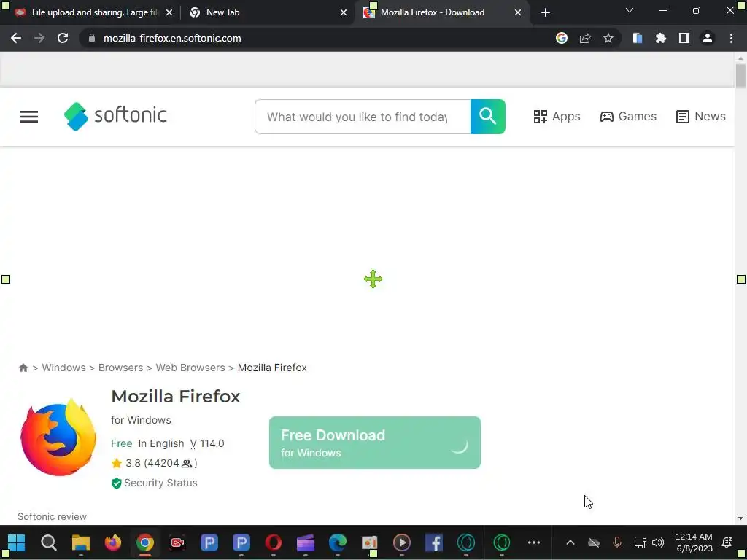Image resolution: width=747 pixels, height=560 pixels.
Task: Close the New Tab tab
Action: point(344,12)
